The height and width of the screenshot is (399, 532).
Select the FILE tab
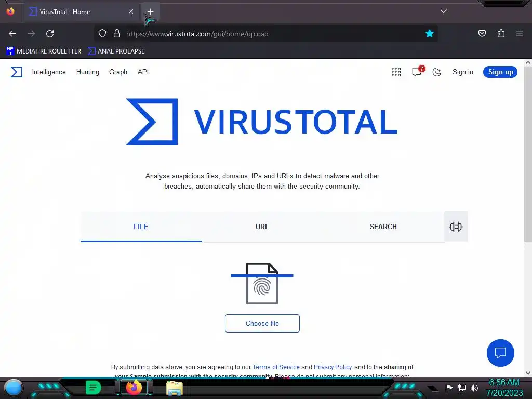point(141,227)
